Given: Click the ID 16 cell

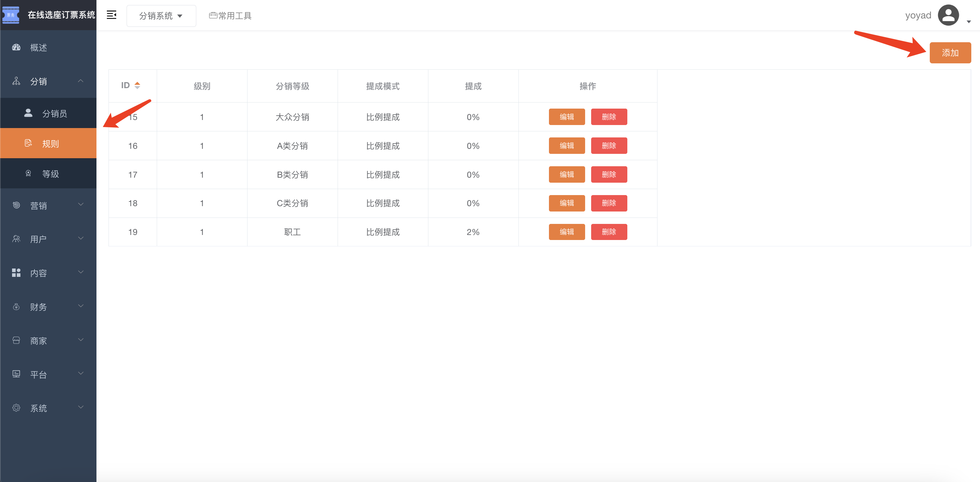Looking at the screenshot, I should pyautogui.click(x=133, y=146).
